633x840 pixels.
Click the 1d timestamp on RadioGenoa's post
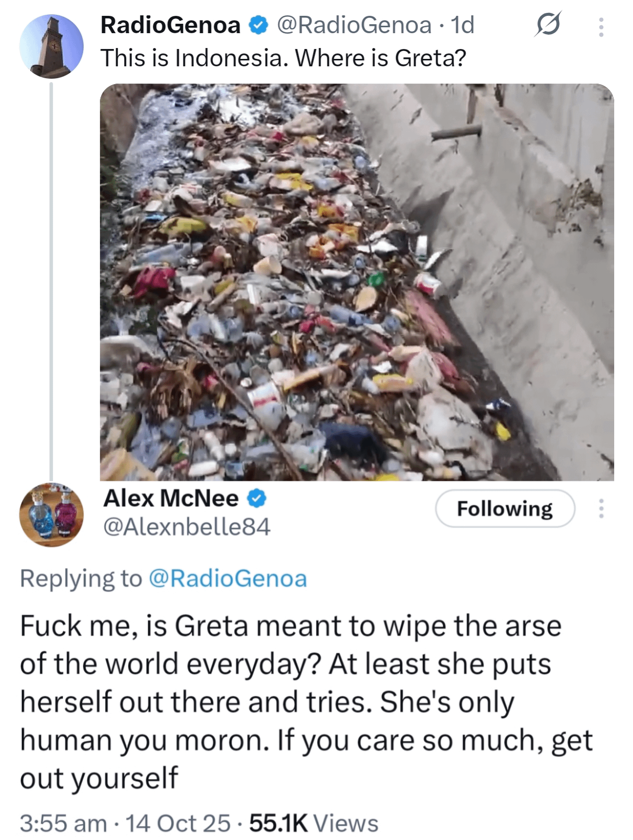tap(462, 25)
